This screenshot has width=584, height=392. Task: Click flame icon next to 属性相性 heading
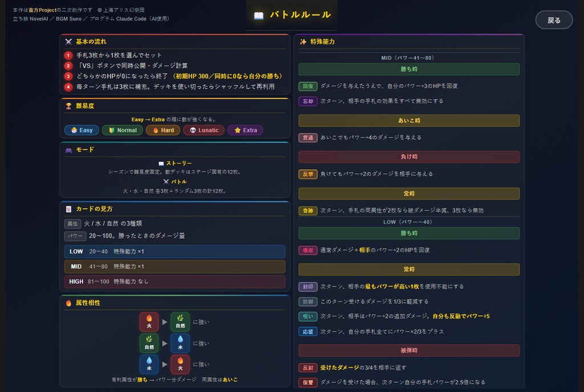(68, 303)
